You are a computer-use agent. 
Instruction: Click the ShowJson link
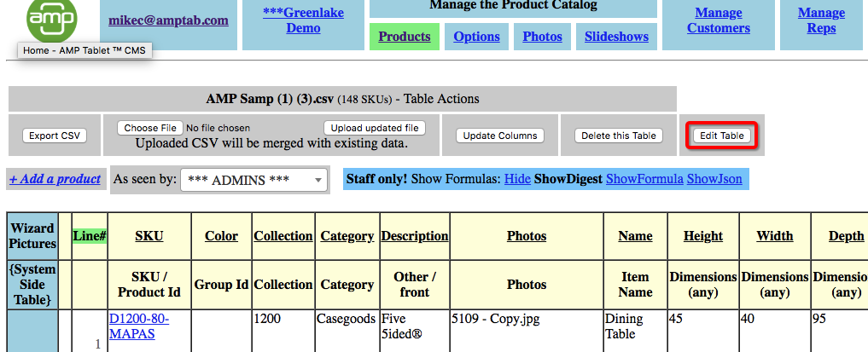point(714,179)
